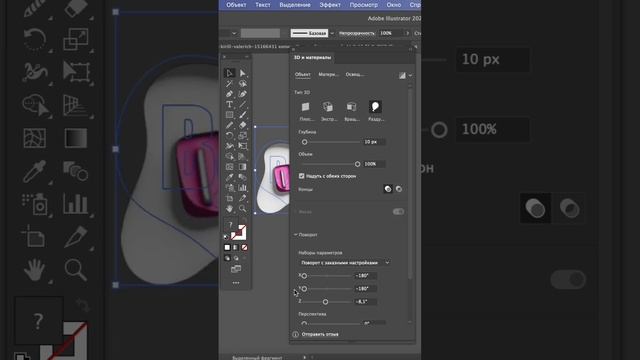Select the Zoom magnifier tool
Viewport: 640px width, 360px height.
point(242,209)
